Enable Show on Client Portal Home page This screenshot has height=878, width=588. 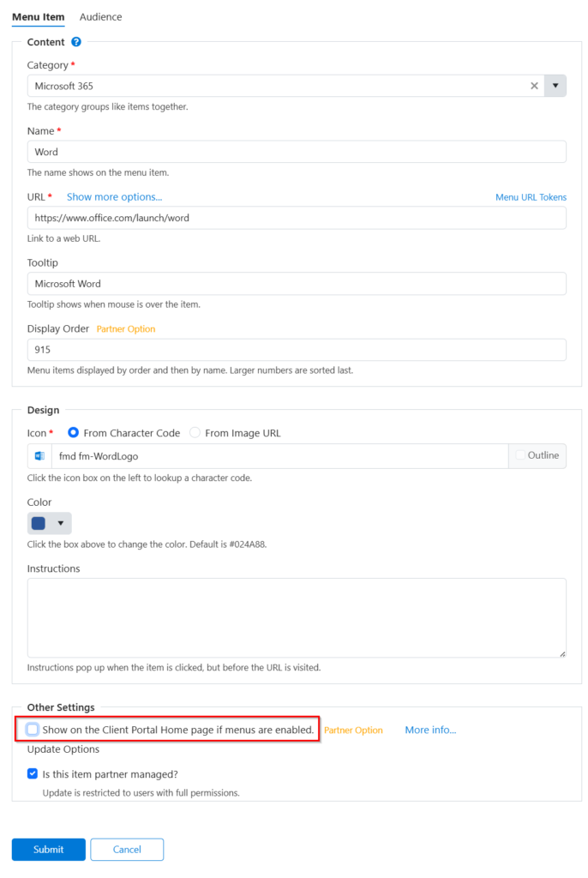[x=33, y=730]
